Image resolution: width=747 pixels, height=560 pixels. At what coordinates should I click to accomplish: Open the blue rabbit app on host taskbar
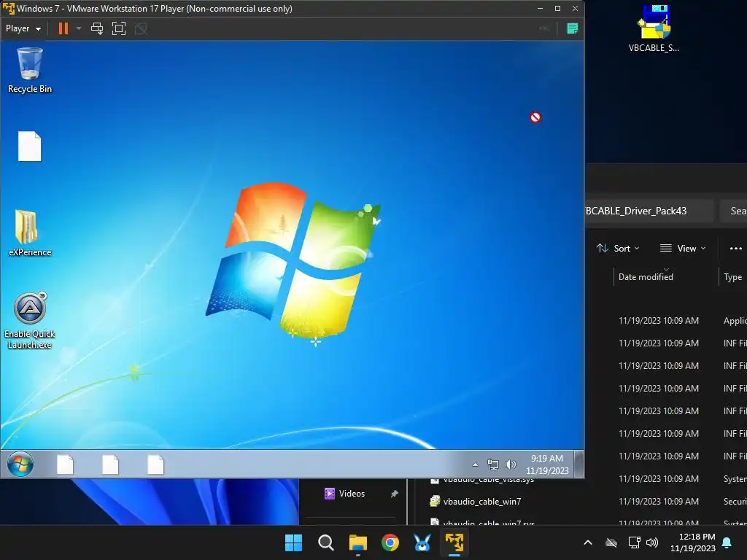tap(422, 542)
